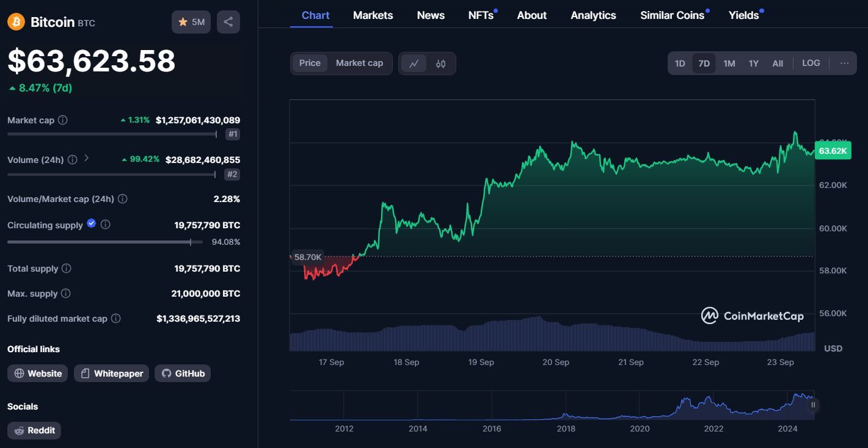Screen dimensions: 868x448
Task: Open the Analytics tab
Action: pyautogui.click(x=593, y=15)
